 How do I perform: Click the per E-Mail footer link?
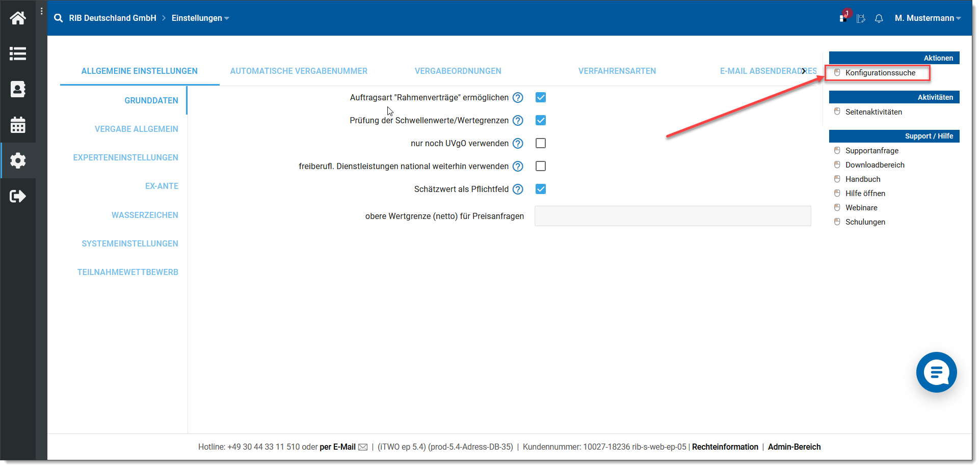pos(337,447)
